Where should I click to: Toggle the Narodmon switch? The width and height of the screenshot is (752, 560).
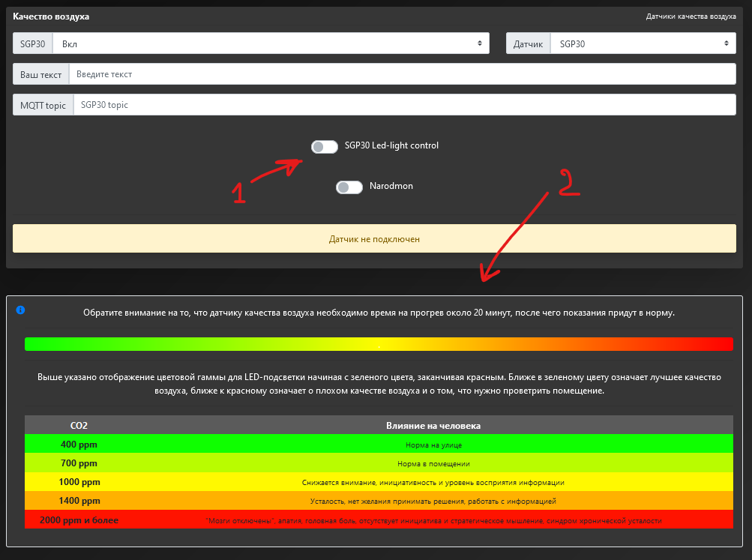tap(349, 187)
